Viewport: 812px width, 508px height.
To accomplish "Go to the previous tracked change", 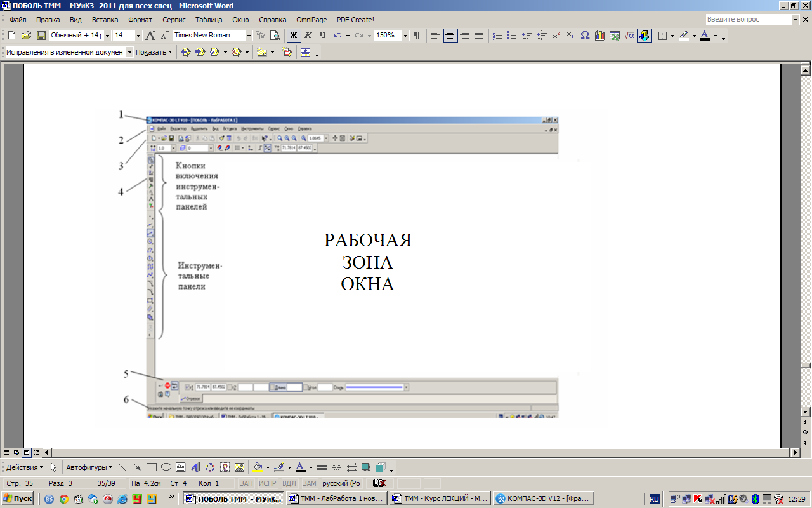I will 186,52.
